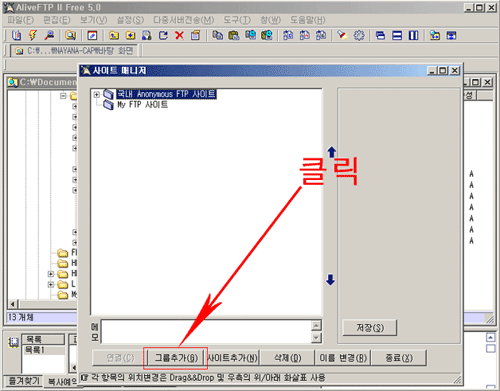The height and width of the screenshot is (391, 500).
Task: Click the red X delete icon in the toolbar
Action: click(x=179, y=35)
